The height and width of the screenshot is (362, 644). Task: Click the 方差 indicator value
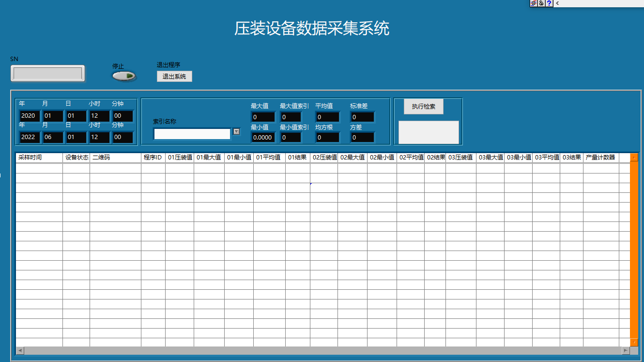[362, 138]
